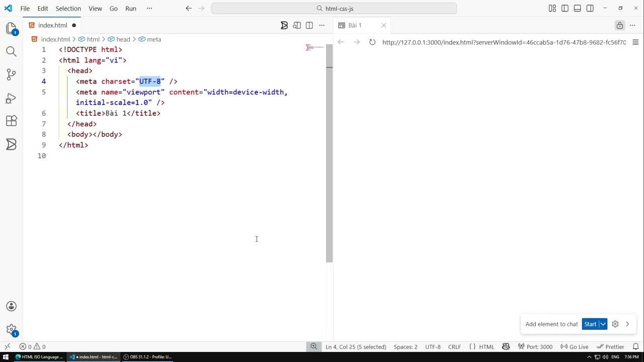This screenshot has height=362, width=644.
Task: Go back in the preview browser
Action: (341, 42)
